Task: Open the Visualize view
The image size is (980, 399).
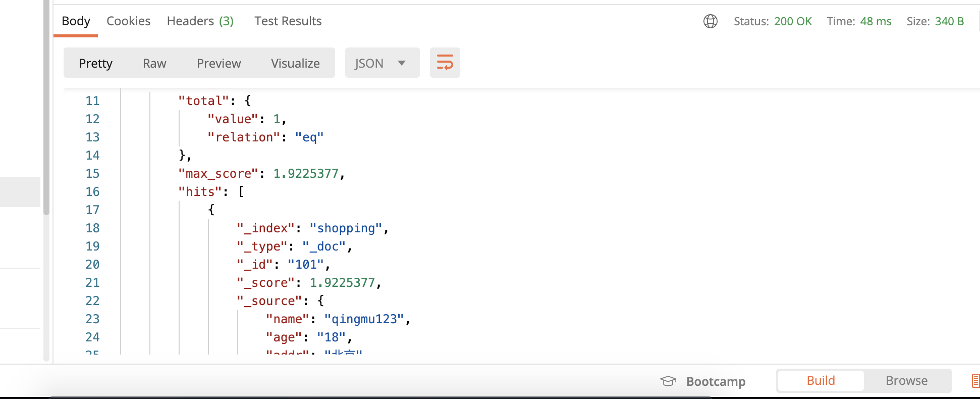Action: click(295, 63)
